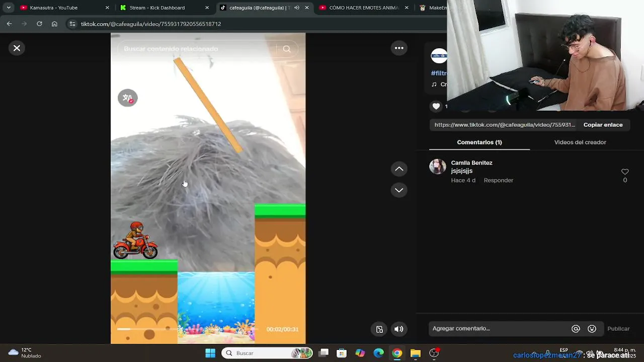The image size is (644, 362).
Task: Click the 'ESP' language indicator in tray
Action: (563, 350)
